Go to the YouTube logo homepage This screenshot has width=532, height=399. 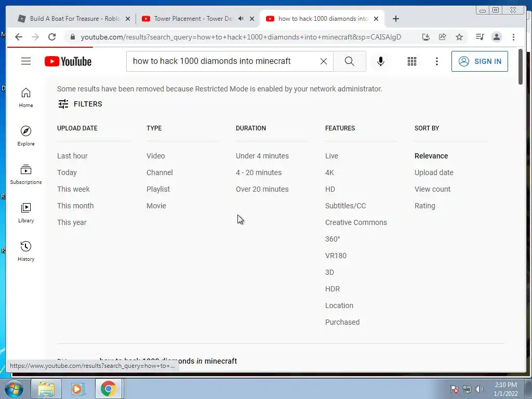(x=68, y=61)
